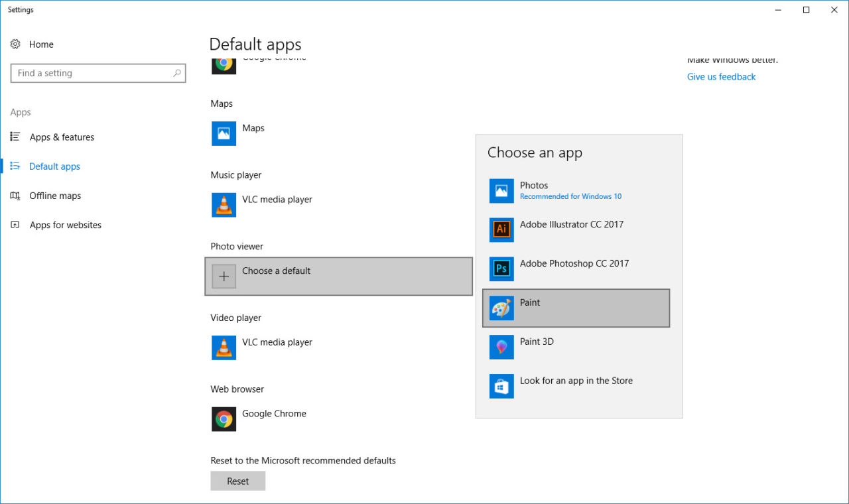Click the Music player heading

[x=236, y=175]
